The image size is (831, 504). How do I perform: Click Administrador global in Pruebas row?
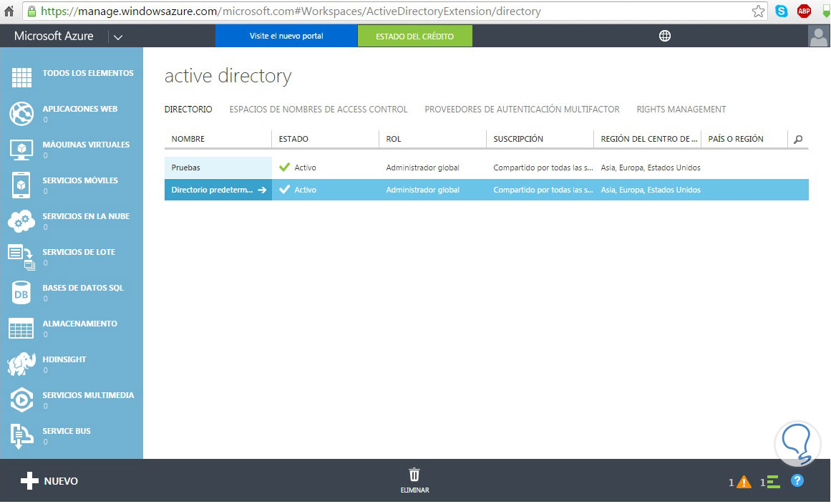[422, 168]
